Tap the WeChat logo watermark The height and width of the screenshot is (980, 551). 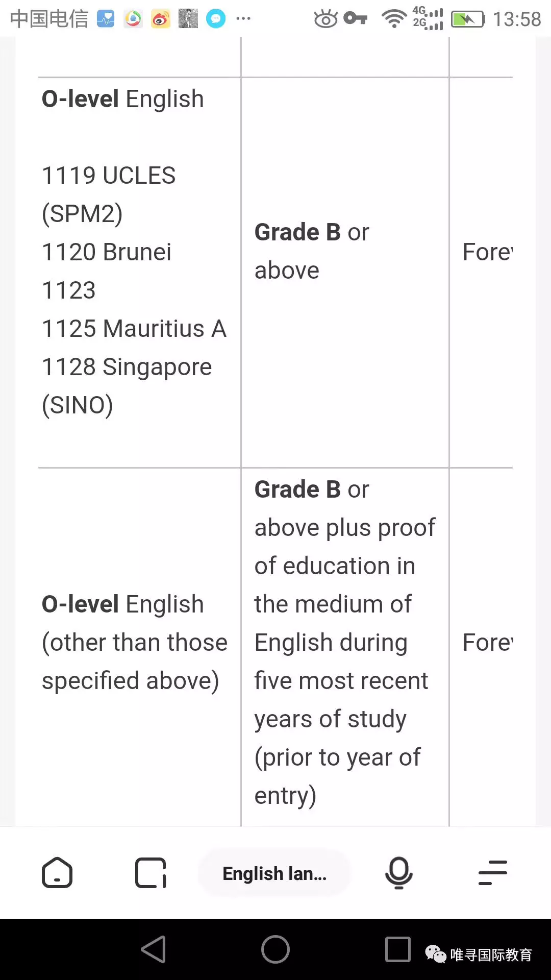435,954
